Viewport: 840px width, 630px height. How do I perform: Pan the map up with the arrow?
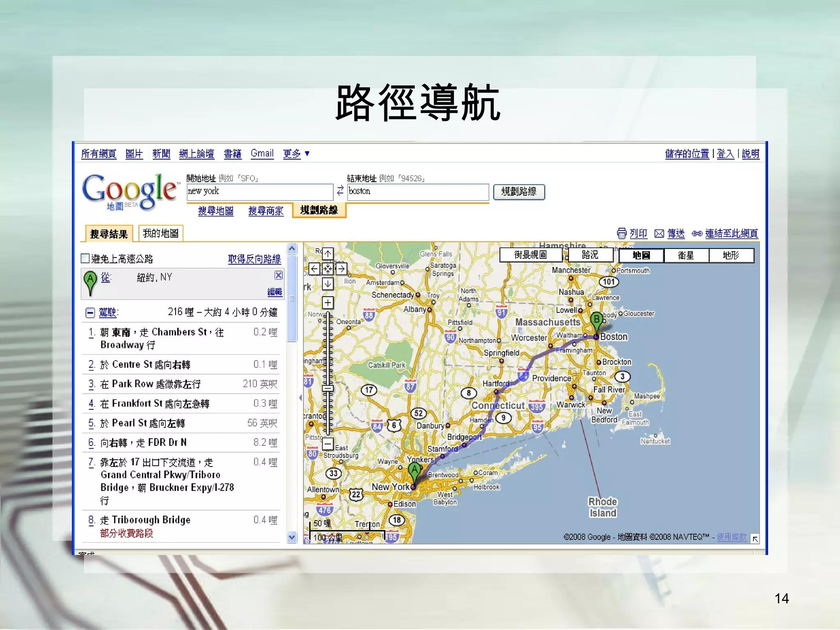(x=327, y=254)
